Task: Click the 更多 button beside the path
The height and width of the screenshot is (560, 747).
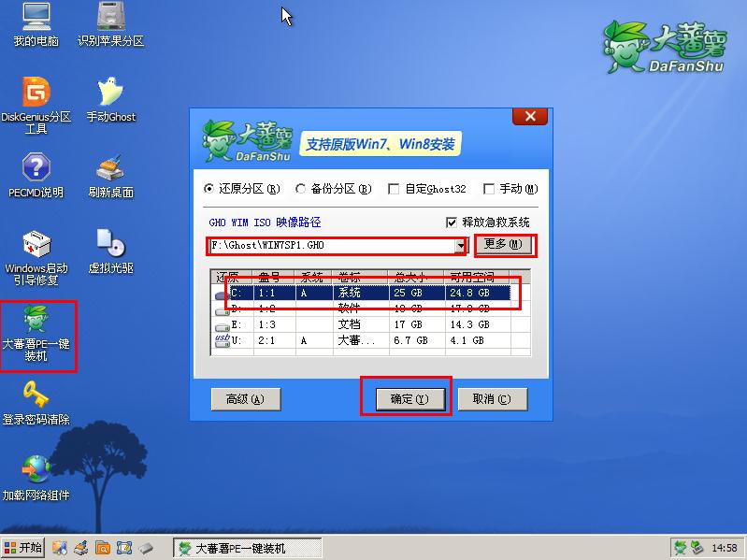Action: pos(505,245)
